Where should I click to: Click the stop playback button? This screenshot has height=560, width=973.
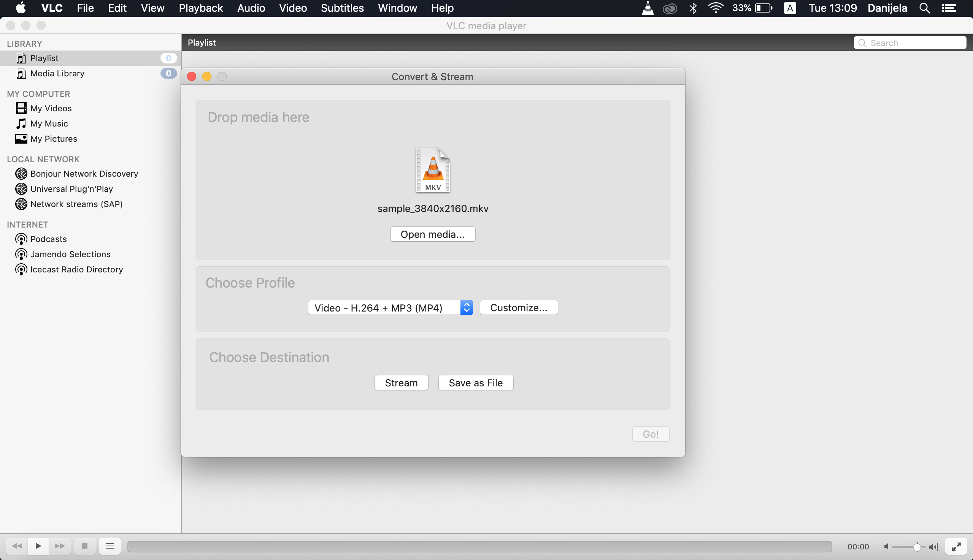tap(85, 546)
